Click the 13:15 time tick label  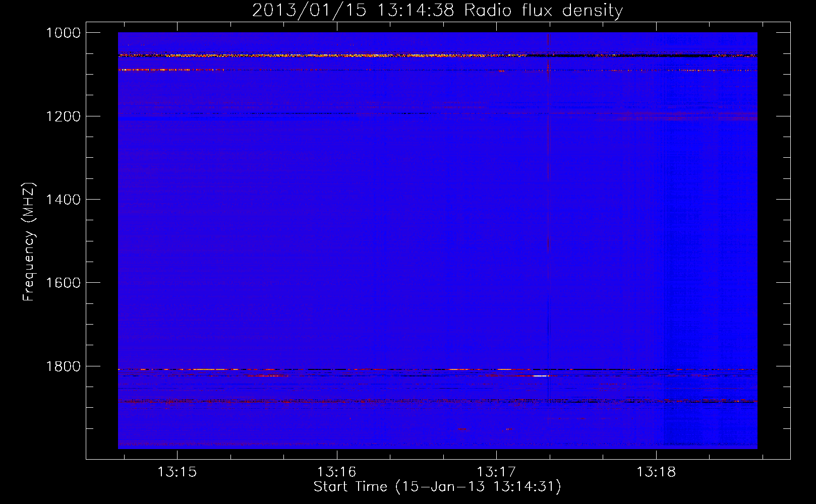pos(177,472)
